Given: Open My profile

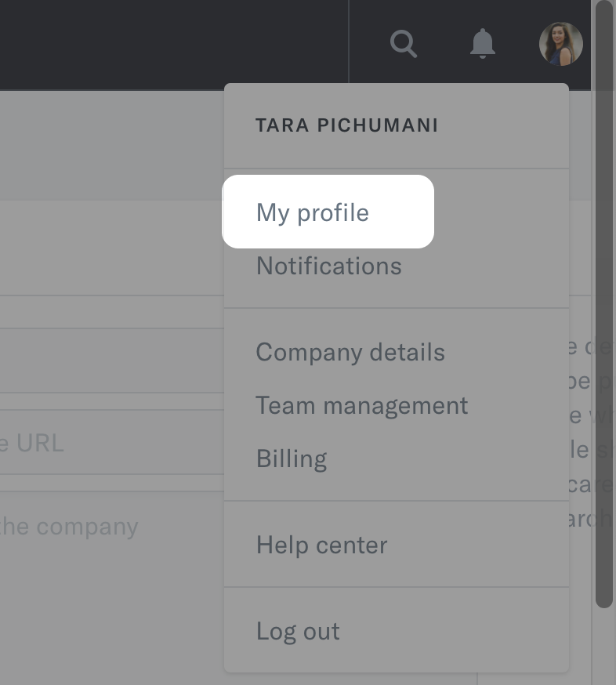Looking at the screenshot, I should point(313,212).
